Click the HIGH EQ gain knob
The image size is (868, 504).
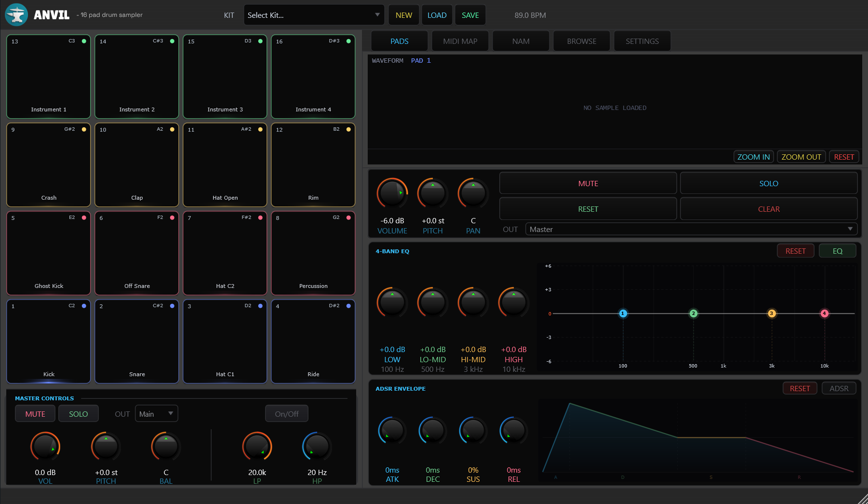(514, 302)
